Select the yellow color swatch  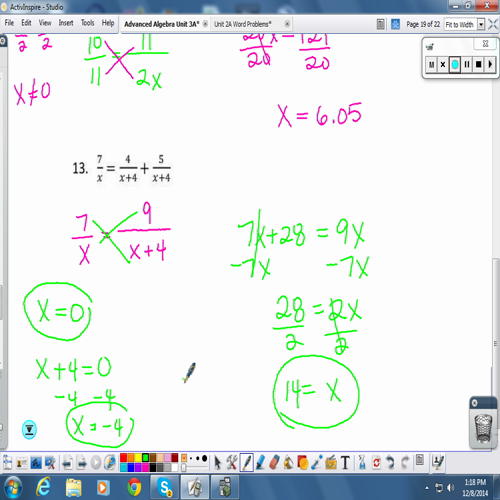tap(138, 458)
